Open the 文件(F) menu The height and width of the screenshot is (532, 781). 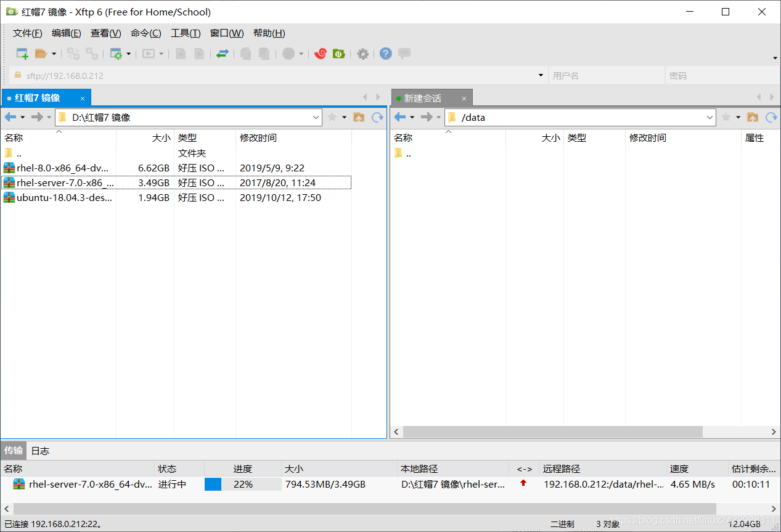tap(28, 33)
